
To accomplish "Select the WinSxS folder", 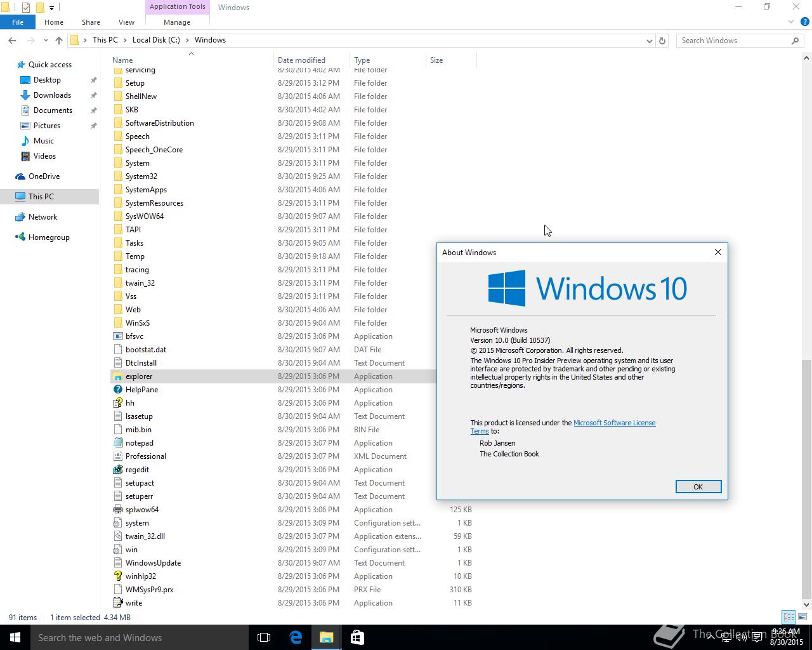I will click(138, 323).
